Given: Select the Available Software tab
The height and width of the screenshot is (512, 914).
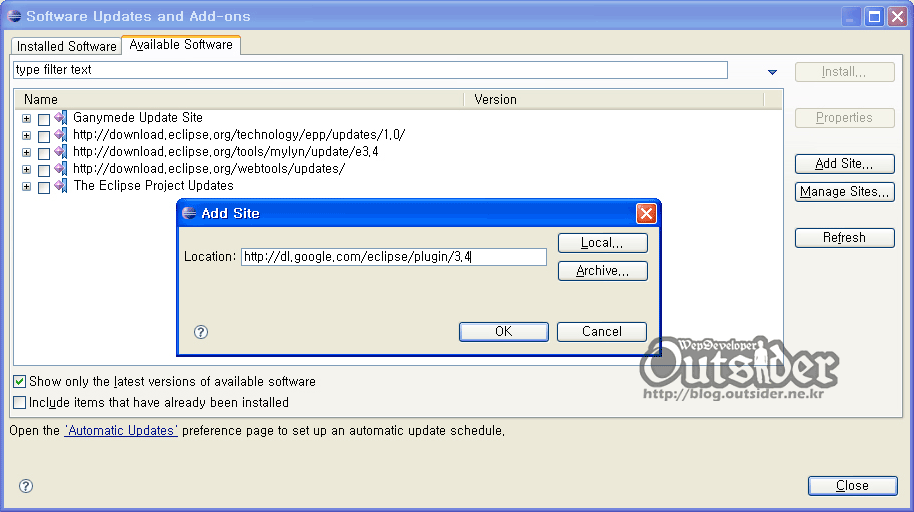Looking at the screenshot, I should click(x=181, y=45).
